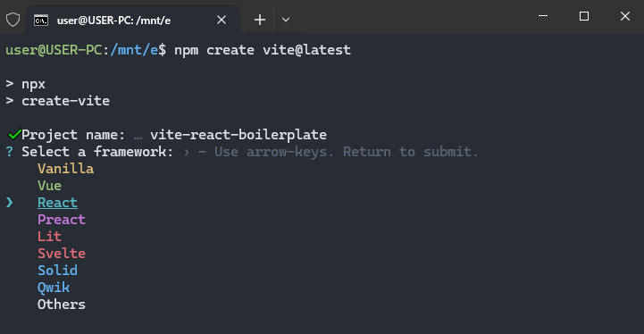The image size is (644, 334).
Task: Pick Solid from the framework list
Action: click(57, 271)
